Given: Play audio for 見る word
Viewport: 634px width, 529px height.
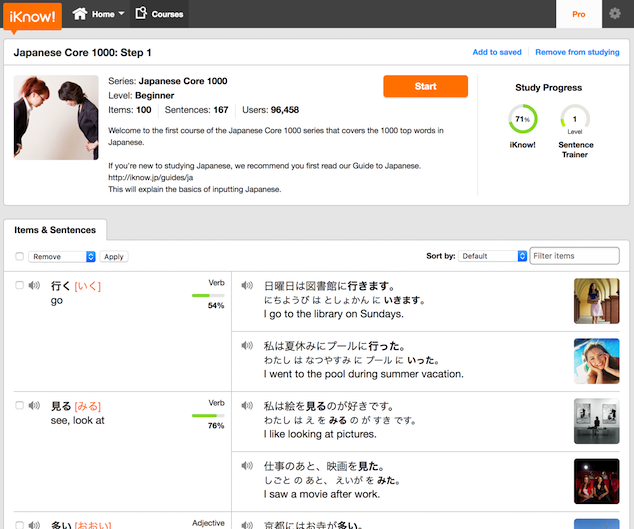Looking at the screenshot, I should pos(34,405).
